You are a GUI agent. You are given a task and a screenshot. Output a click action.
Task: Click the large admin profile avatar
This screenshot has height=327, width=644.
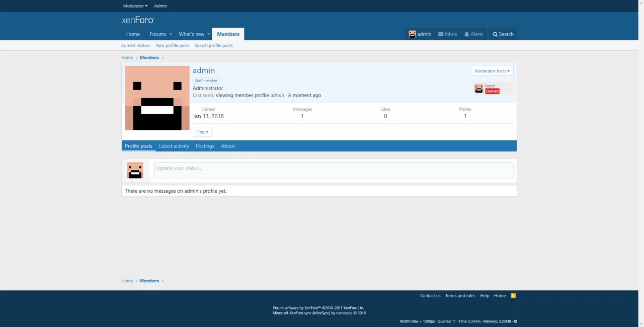pos(157,98)
